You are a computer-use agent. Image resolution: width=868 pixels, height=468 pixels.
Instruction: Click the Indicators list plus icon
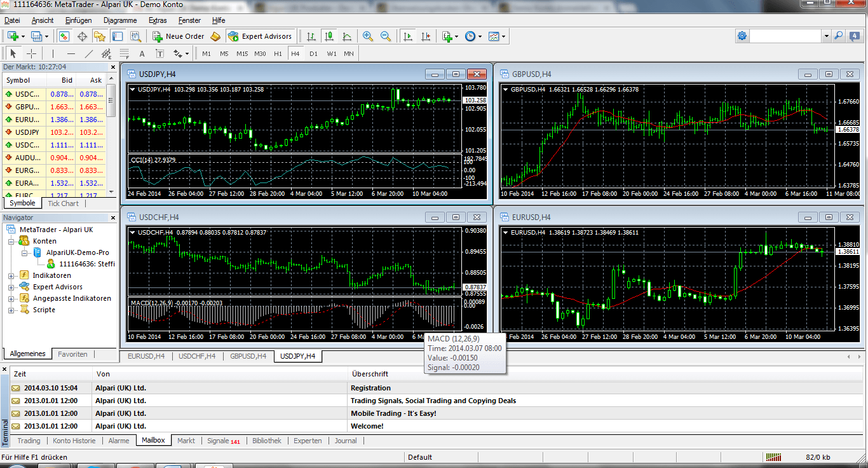[x=447, y=36]
